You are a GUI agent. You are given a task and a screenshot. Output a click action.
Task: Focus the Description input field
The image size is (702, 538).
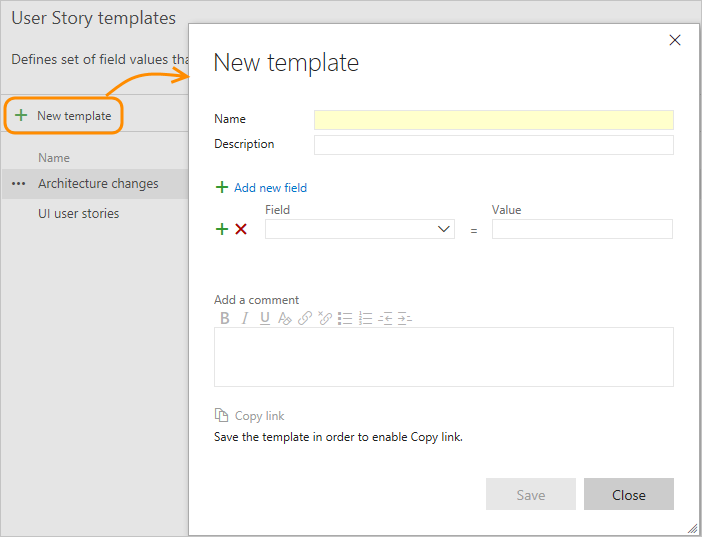pos(493,145)
